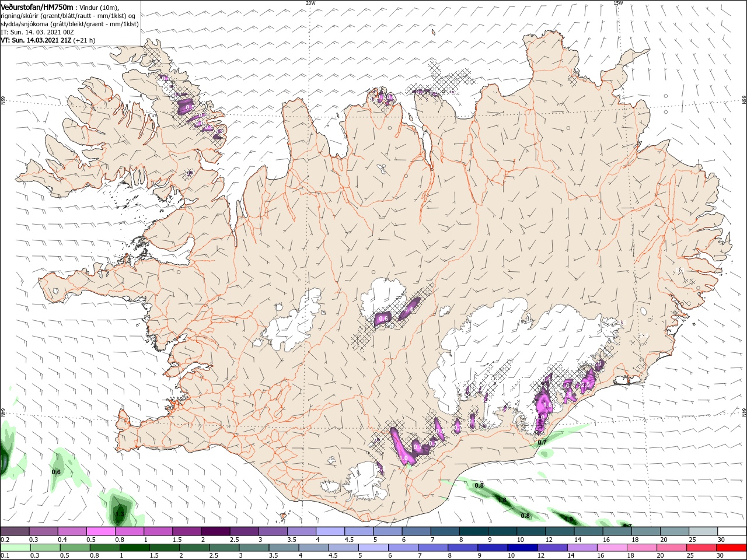Select the darkest green 1–1.5 swatch in the lower legend row
The image size is (747, 560).
pos(134,548)
